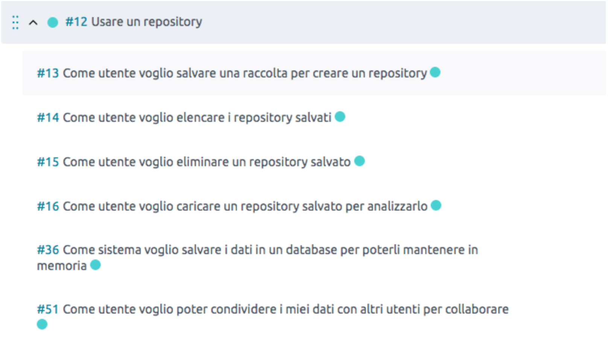Collapse the #12 Usare un repository epic

pyautogui.click(x=33, y=23)
